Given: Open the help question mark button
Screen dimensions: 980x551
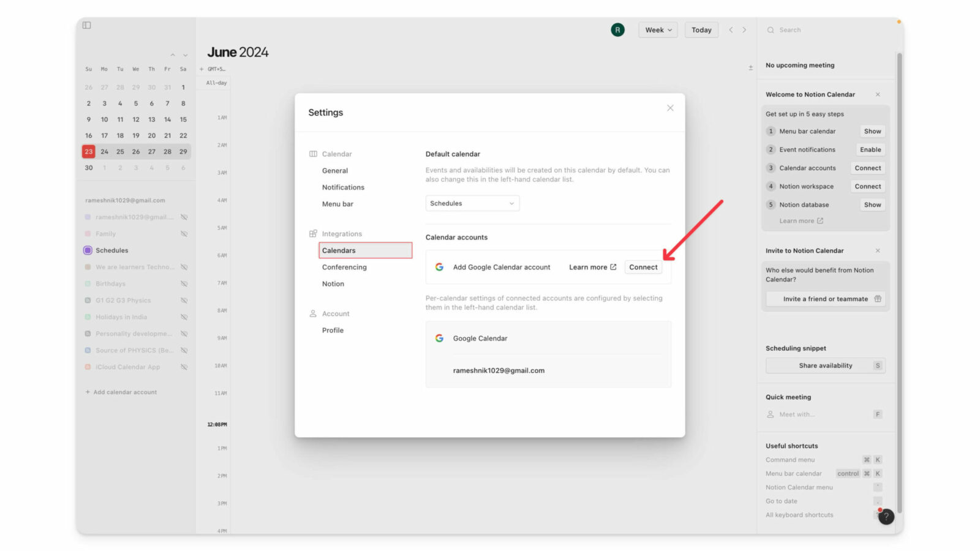Looking at the screenshot, I should point(886,517).
